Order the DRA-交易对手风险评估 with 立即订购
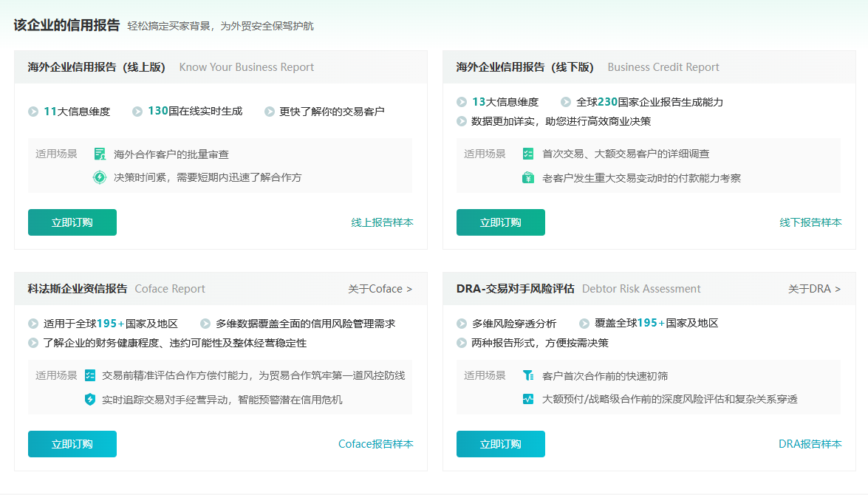Screen dimensions: 868x495 (500, 444)
